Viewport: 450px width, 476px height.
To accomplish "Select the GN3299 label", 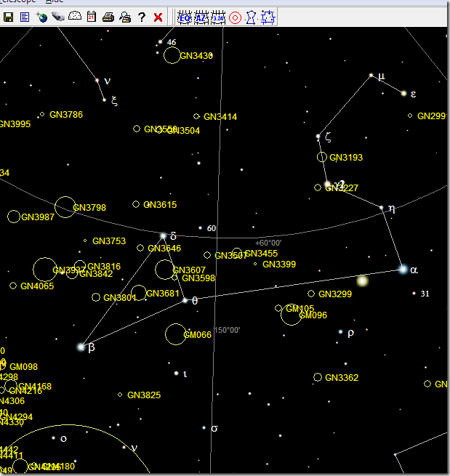I will [x=335, y=294].
